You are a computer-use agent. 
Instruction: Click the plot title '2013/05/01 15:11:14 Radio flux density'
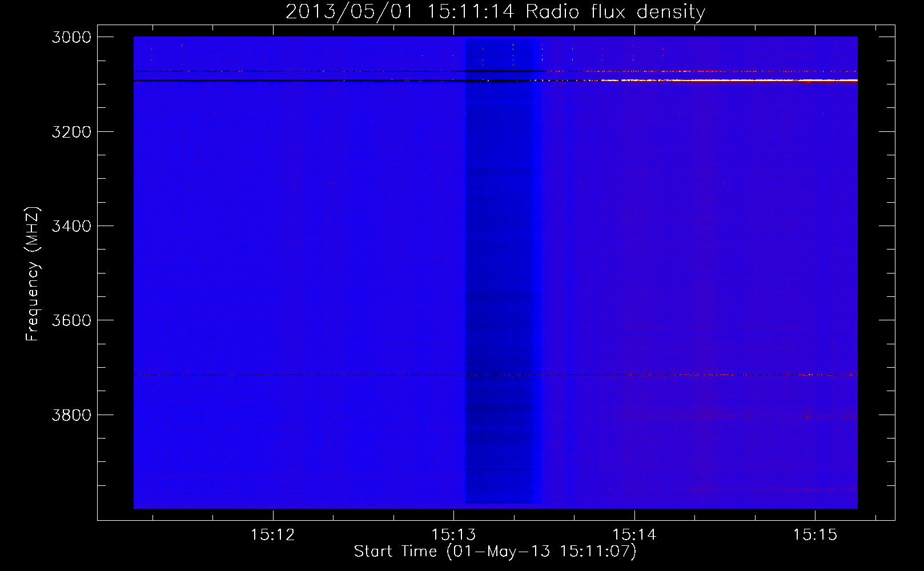495,11
